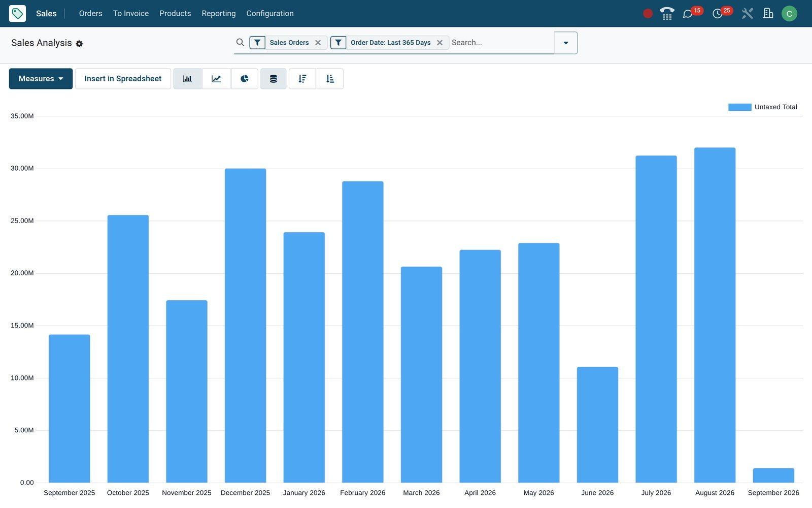The image size is (812, 508).
Task: Click the September 2026 bar
Action: tap(773, 475)
